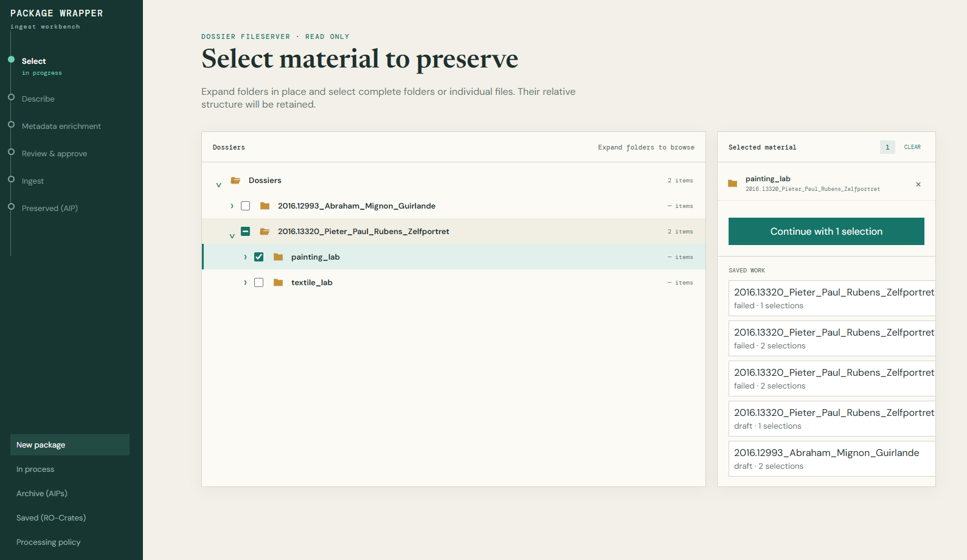Open saved draft for Rubens_Zelfportret with 1 selections
Image resolution: width=967 pixels, height=560 pixels.
[x=832, y=419]
